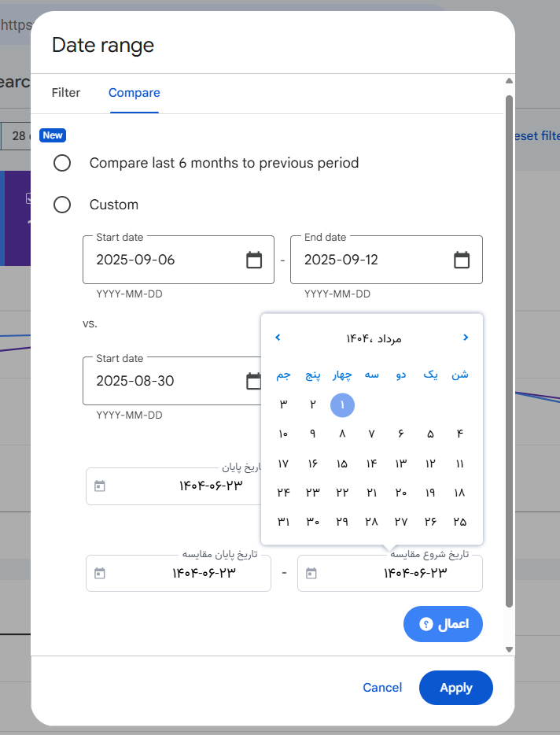Viewport: 560px width, 735px height.
Task: Click help icon on اعمال button
Action: pyautogui.click(x=426, y=624)
